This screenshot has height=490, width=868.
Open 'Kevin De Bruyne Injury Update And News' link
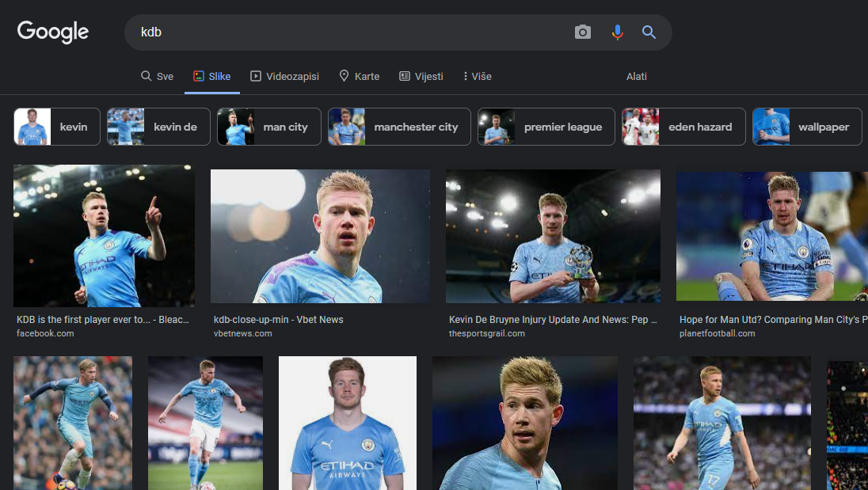click(553, 320)
